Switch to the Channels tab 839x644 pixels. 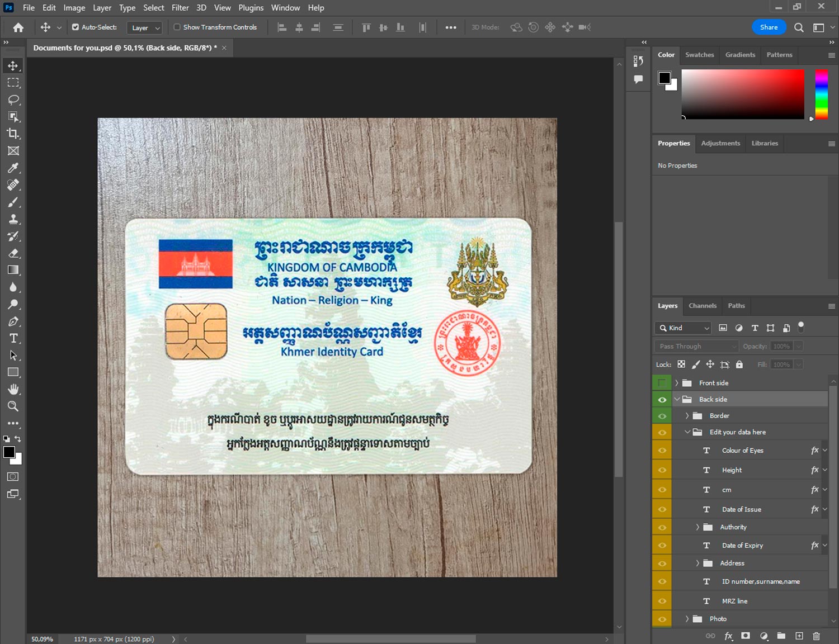(702, 306)
